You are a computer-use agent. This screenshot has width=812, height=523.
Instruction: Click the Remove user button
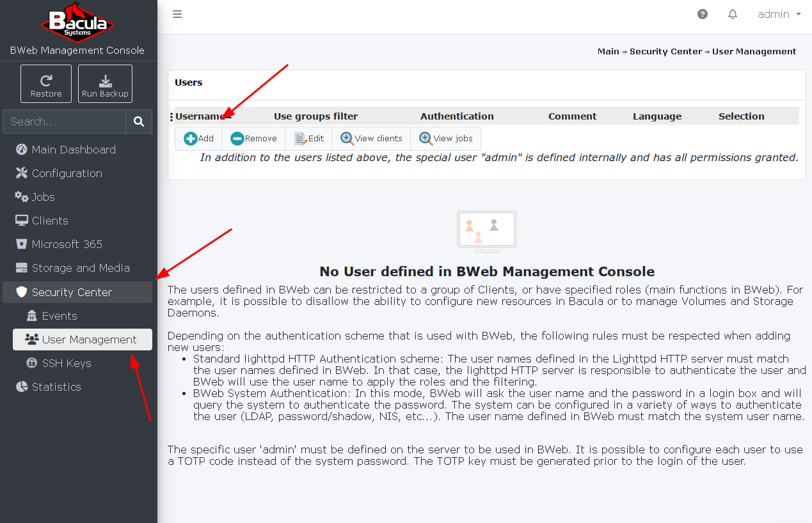[x=253, y=139]
